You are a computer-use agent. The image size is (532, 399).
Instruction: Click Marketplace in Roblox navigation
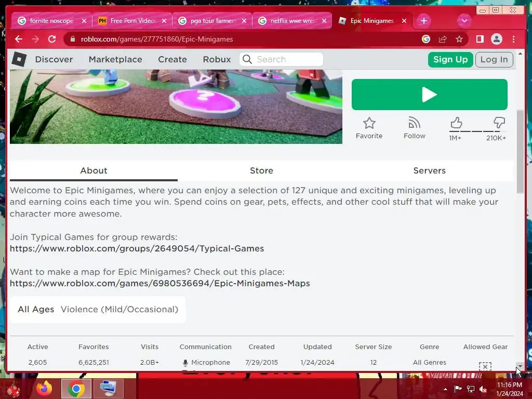115,59
